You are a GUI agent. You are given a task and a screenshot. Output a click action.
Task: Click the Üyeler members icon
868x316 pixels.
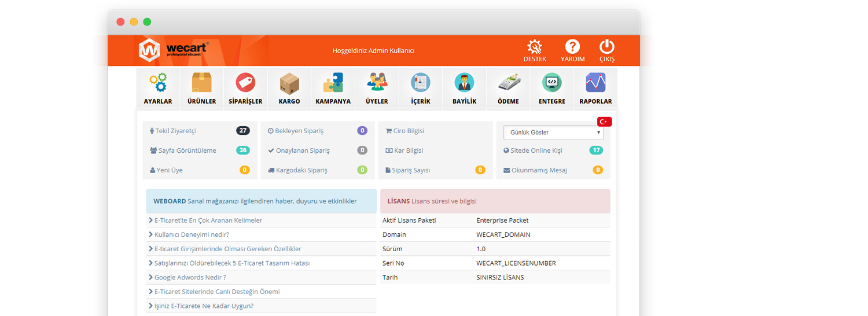click(x=377, y=83)
